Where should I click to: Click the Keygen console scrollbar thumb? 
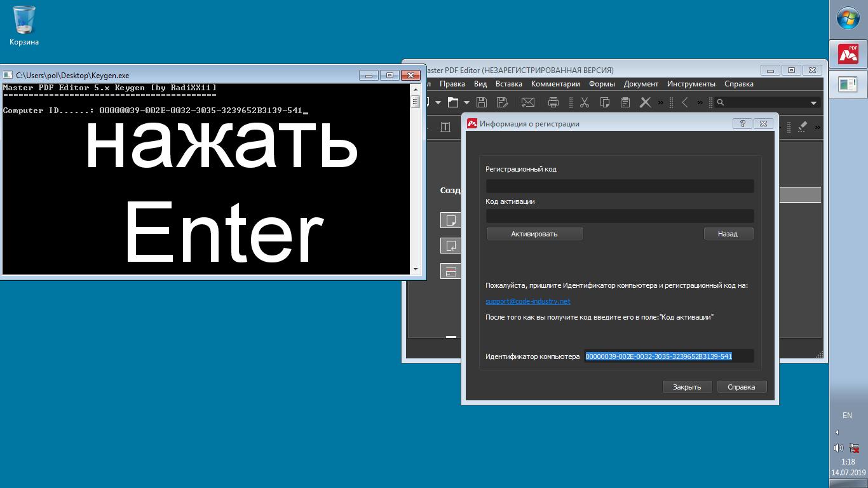pyautogui.click(x=416, y=101)
